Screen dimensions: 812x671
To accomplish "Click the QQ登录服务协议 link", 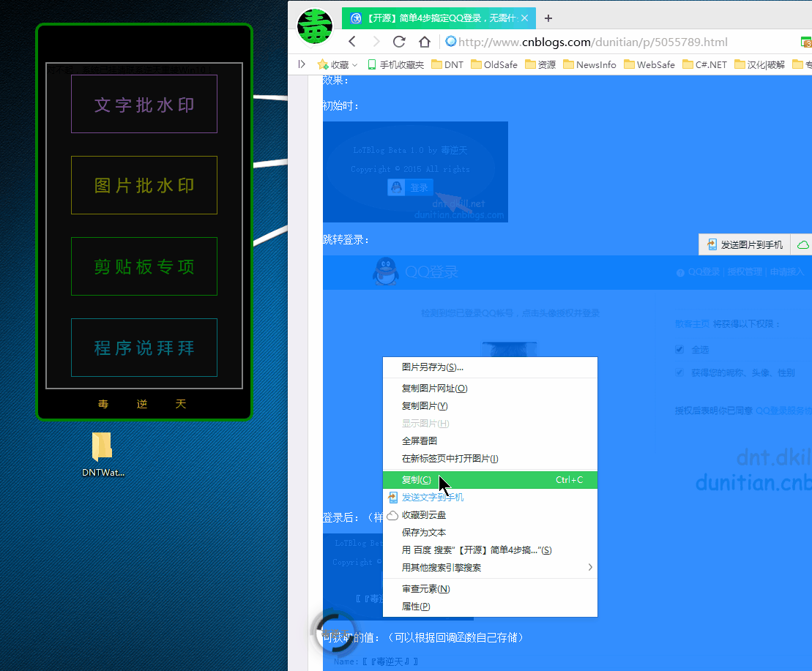I will pyautogui.click(x=783, y=411).
